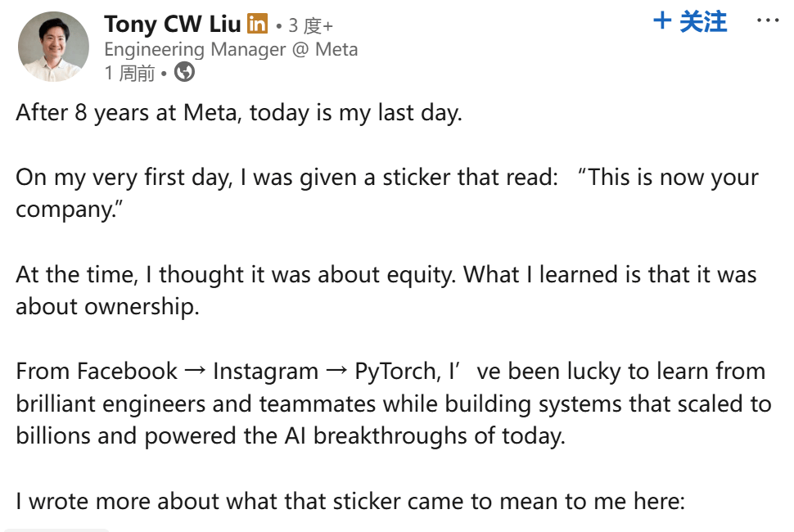
Task: Click the plus icon next to 关注
Action: [662, 21]
